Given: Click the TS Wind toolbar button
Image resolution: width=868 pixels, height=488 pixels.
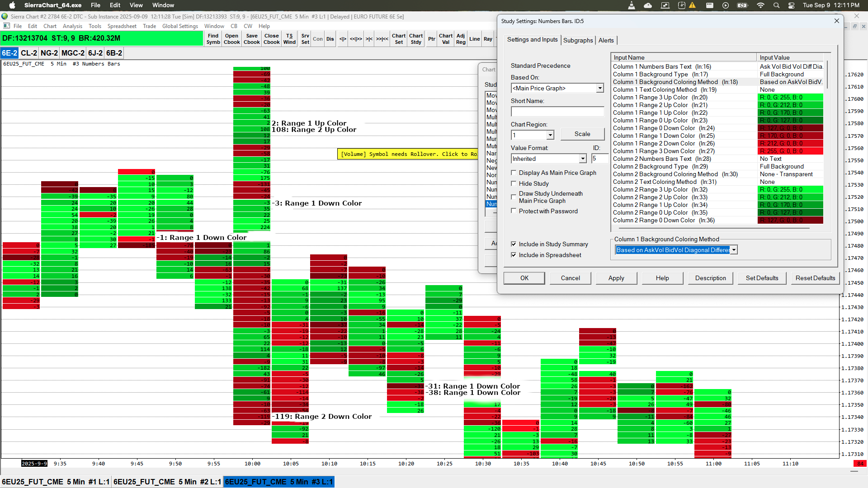Looking at the screenshot, I should (289, 39).
